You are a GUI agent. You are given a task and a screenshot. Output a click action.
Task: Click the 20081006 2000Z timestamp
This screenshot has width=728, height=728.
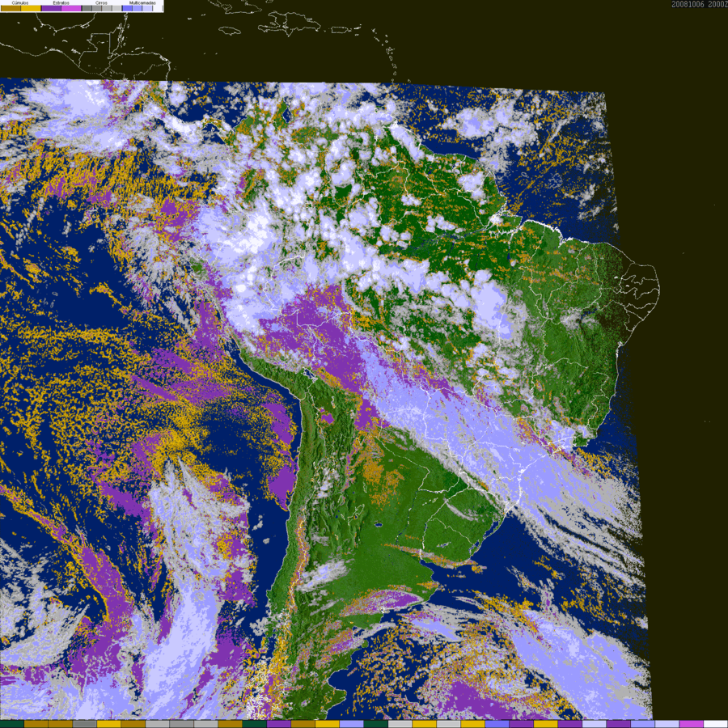click(x=699, y=4)
